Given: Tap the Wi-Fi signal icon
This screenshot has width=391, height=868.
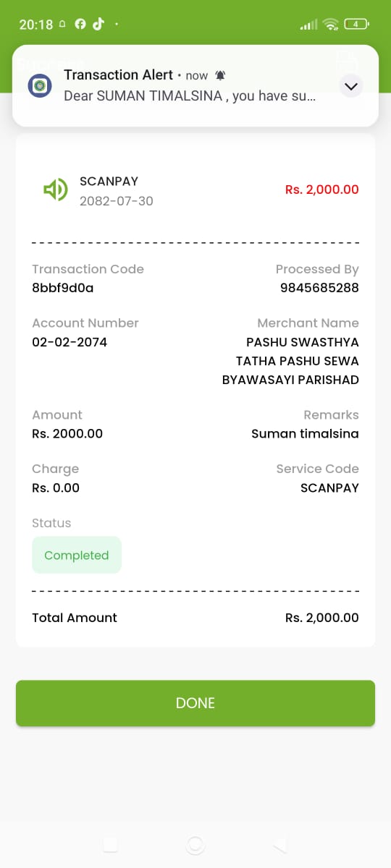Looking at the screenshot, I should pyautogui.click(x=331, y=24).
